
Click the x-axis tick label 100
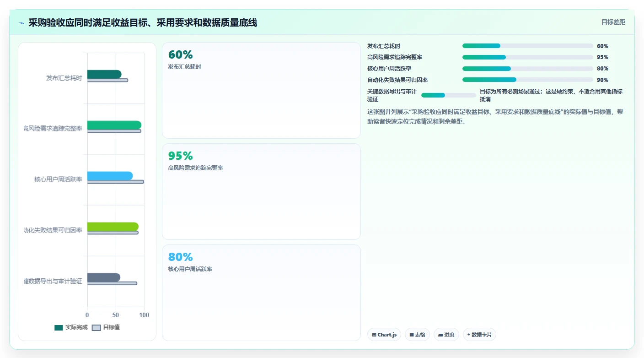[x=144, y=315]
